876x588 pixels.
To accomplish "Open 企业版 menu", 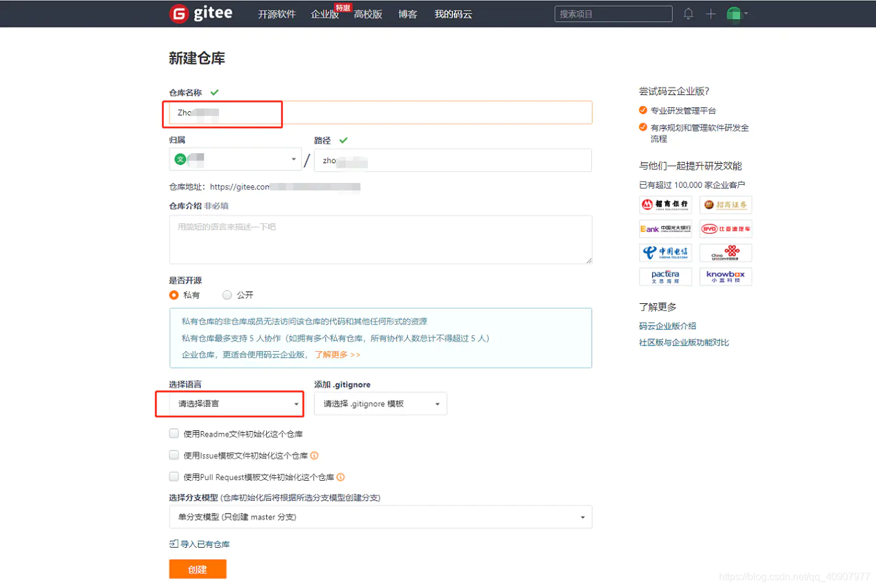I will point(324,14).
